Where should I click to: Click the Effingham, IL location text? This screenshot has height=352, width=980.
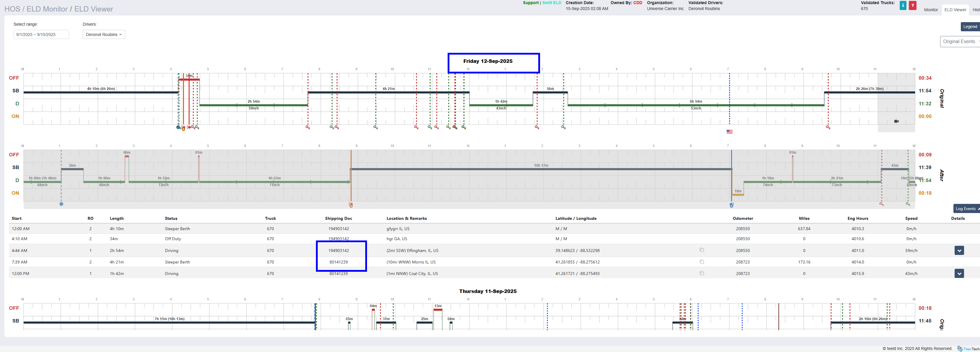point(412,251)
